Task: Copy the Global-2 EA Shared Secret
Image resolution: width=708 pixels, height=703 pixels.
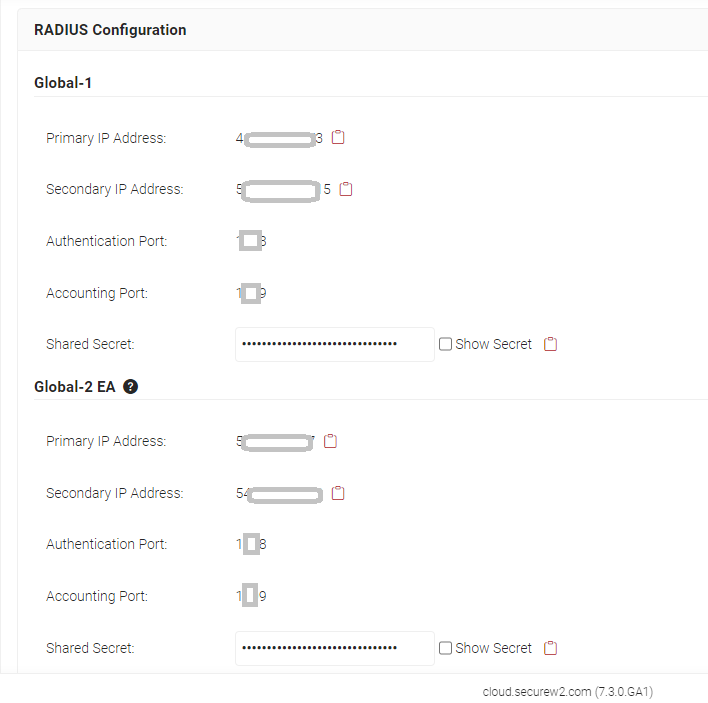Action: tap(550, 648)
